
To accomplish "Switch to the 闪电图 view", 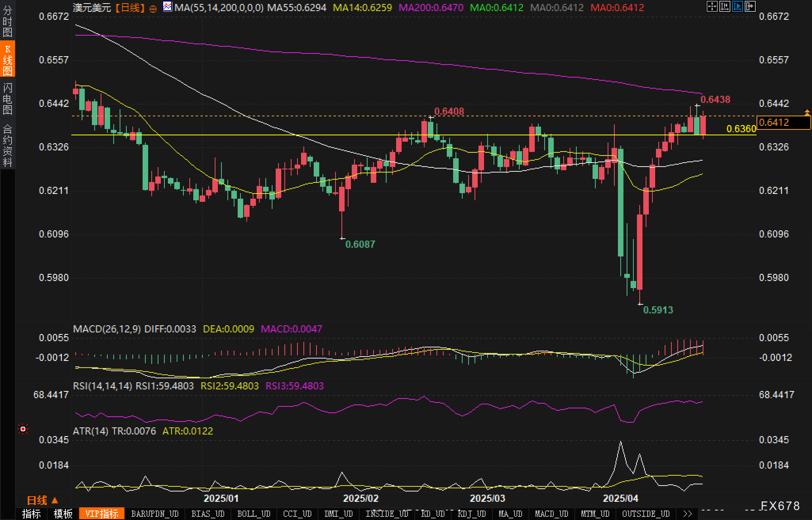I will pos(7,99).
